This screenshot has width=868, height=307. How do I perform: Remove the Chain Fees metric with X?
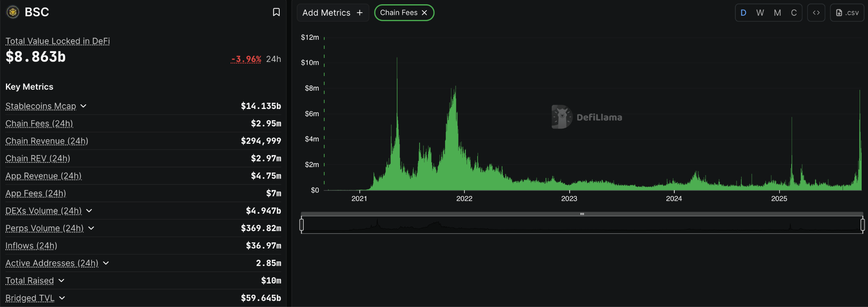pyautogui.click(x=424, y=13)
